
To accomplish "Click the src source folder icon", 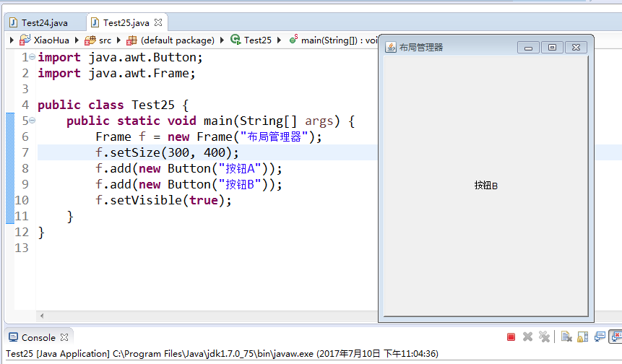I will 90,40.
